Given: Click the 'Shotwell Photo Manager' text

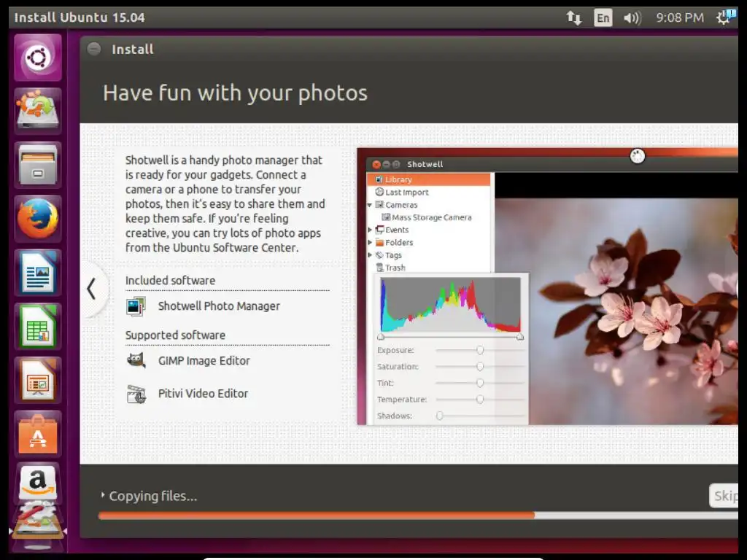Looking at the screenshot, I should tap(219, 306).
